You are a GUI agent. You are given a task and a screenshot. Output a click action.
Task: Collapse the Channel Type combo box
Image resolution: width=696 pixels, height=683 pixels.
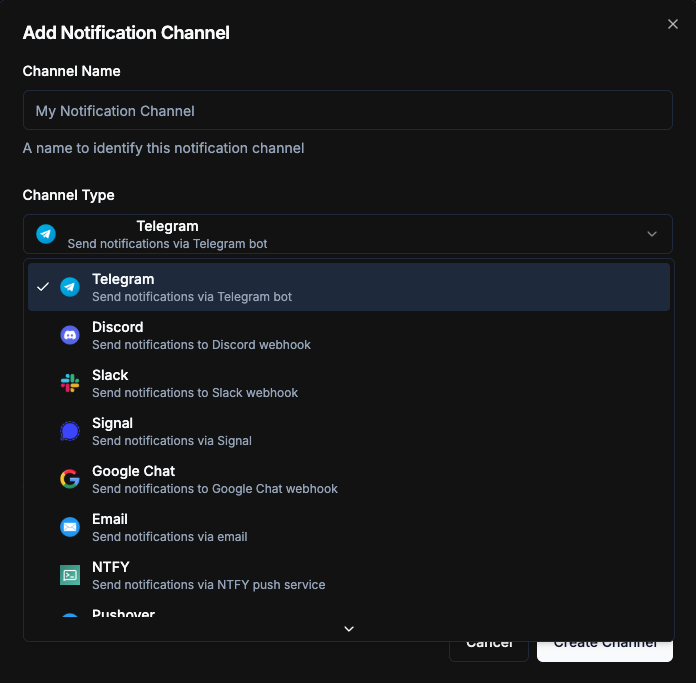(347, 234)
